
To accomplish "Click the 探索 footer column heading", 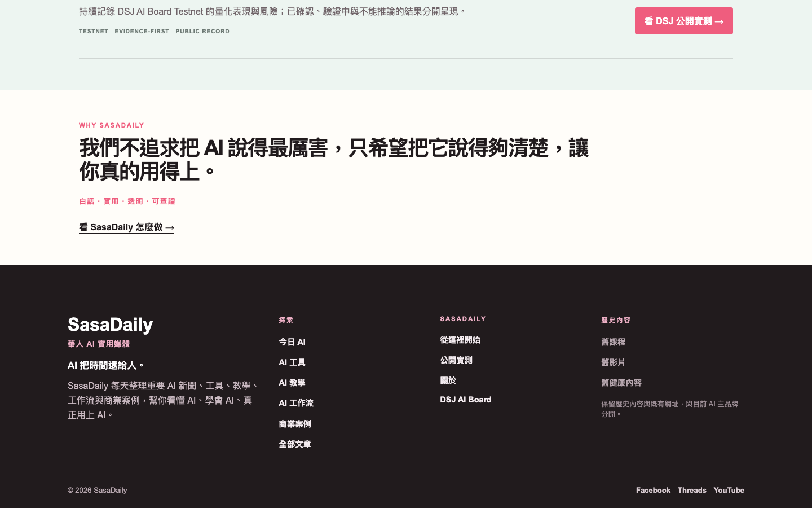I will [x=286, y=320].
